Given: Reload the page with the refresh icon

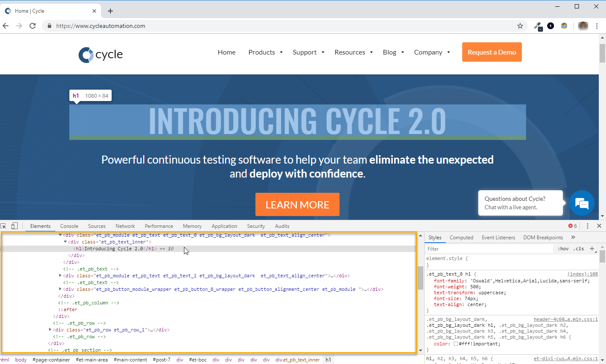Looking at the screenshot, I should pos(33,26).
